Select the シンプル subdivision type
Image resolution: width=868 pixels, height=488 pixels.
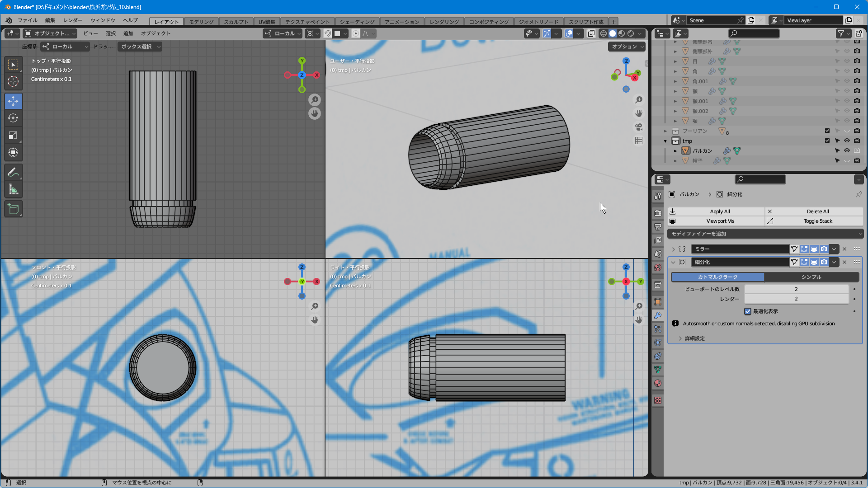811,277
